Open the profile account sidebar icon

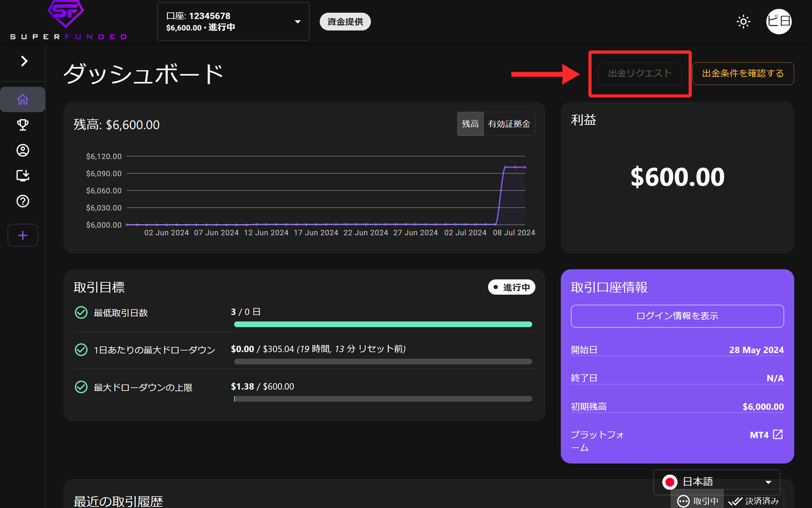tap(23, 150)
